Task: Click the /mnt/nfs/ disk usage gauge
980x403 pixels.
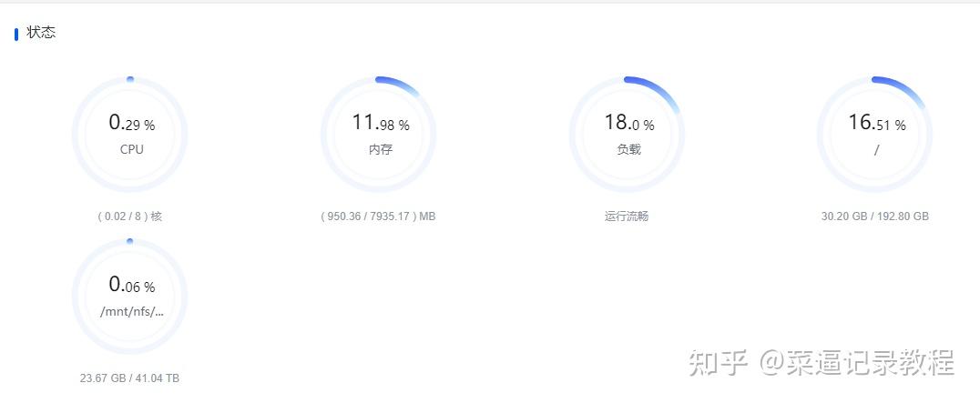Action: 130,297
